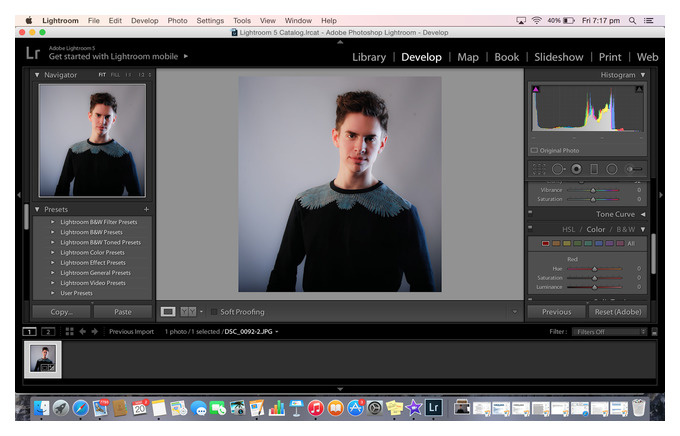The image size is (680, 436).
Task: Select the Red Eye Correction tool
Action: 576,169
